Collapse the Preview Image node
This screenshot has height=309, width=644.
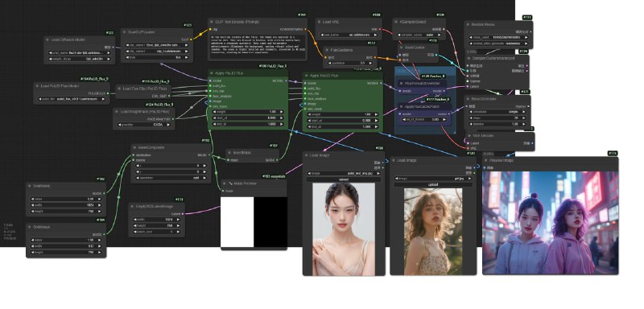pyautogui.click(x=486, y=160)
